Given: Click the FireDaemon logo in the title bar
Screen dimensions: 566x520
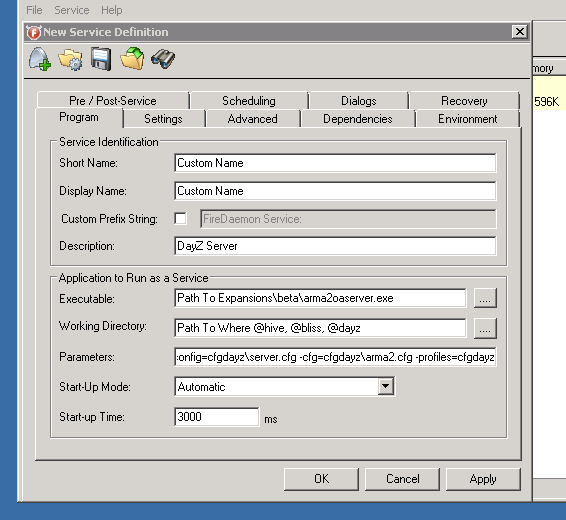Looking at the screenshot, I should click(x=34, y=32).
